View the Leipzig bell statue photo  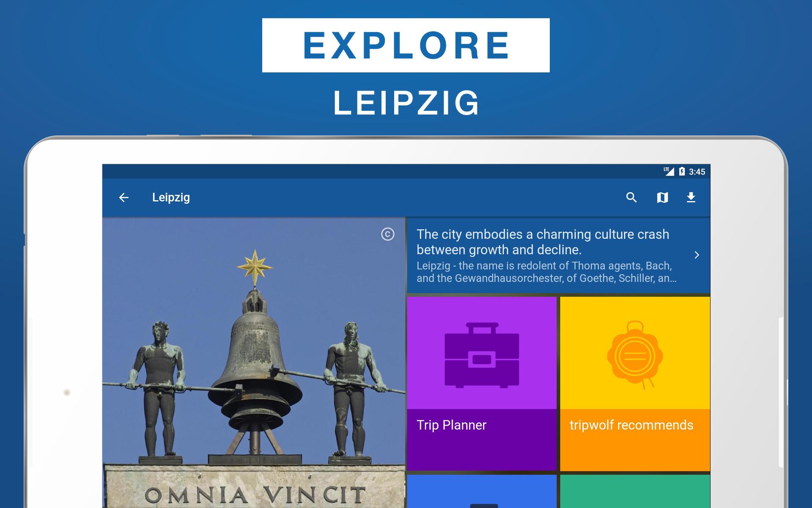coord(254,362)
